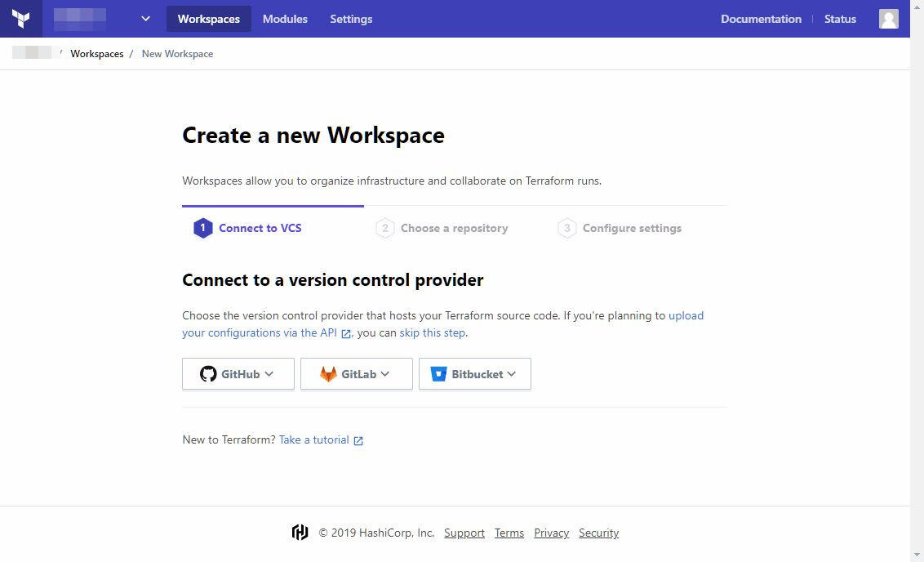Open the Take a tutorial link

[313, 440]
